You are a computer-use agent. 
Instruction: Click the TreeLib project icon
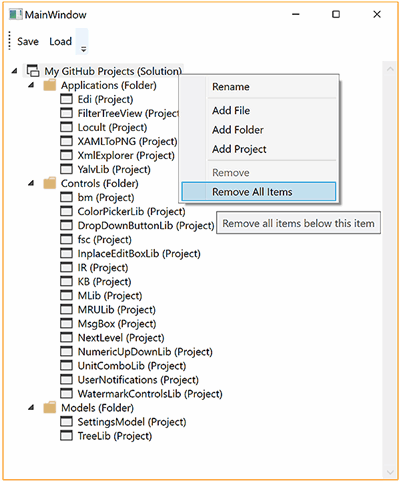click(x=66, y=436)
